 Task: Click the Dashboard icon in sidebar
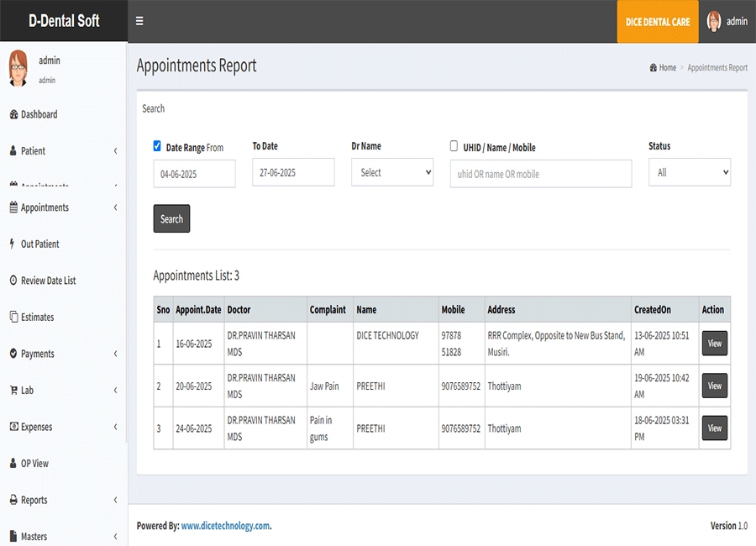coord(13,114)
